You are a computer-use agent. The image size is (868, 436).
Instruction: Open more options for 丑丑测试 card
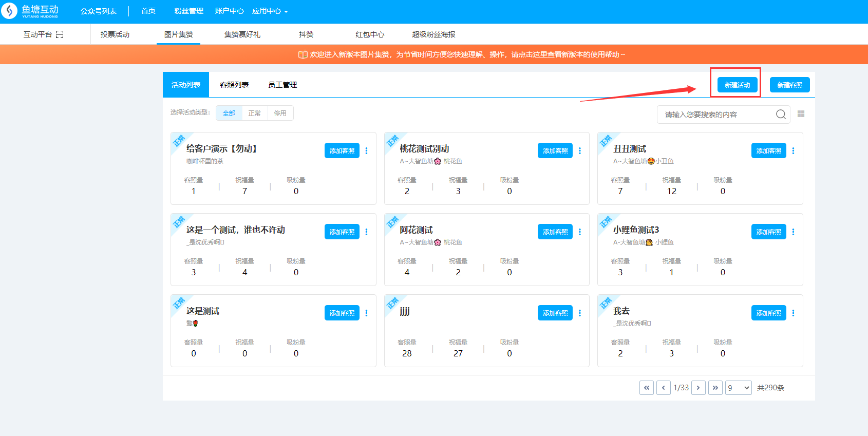[793, 151]
